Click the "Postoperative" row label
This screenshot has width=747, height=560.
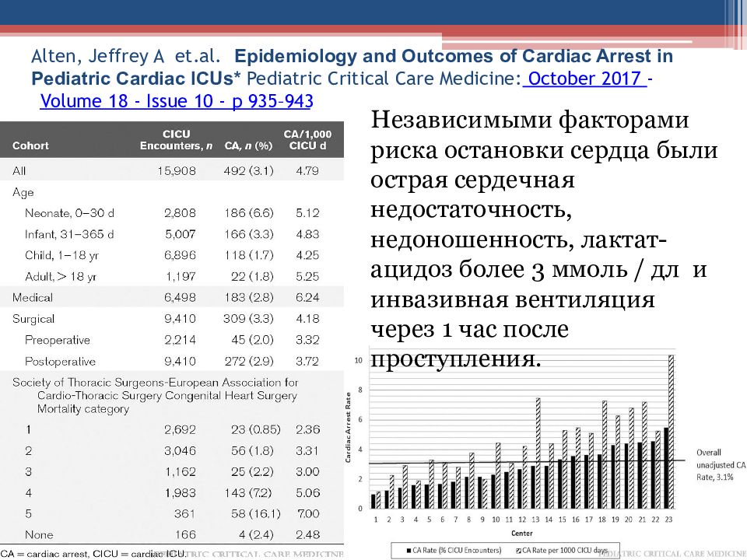tap(60, 362)
